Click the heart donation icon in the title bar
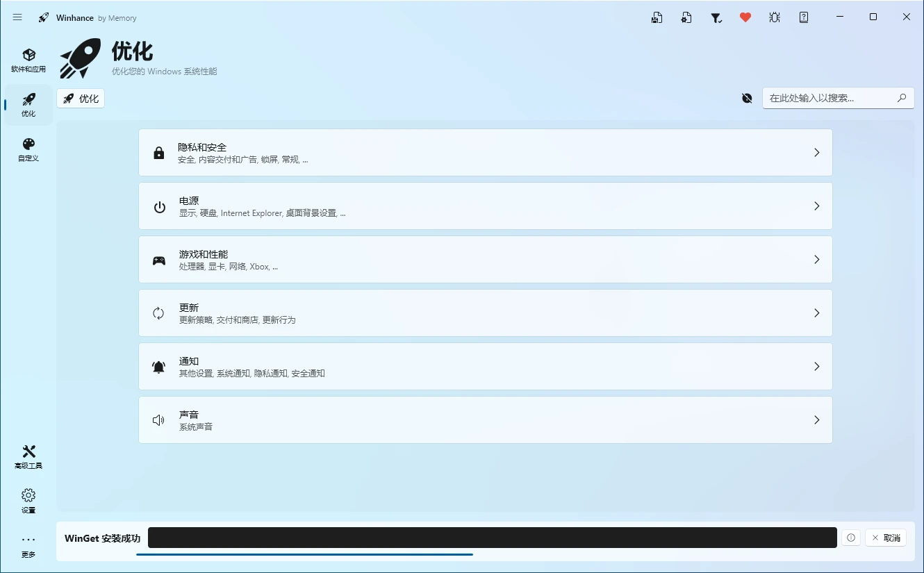924x573 pixels. click(745, 17)
